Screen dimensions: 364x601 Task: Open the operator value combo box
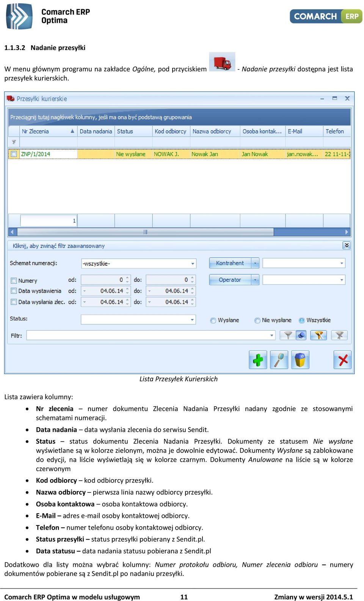tap(304, 280)
